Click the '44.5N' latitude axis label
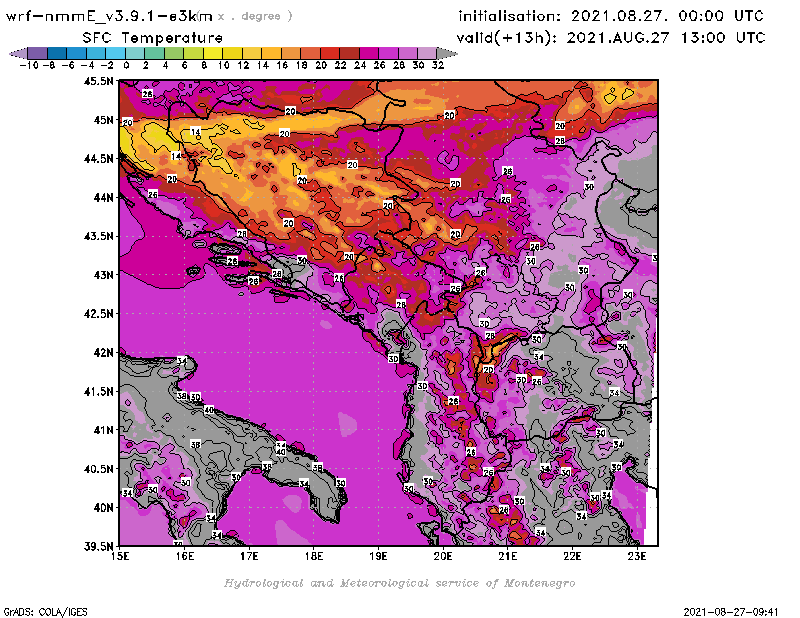Image resolution: width=800 pixels, height=618 pixels. (x=98, y=159)
